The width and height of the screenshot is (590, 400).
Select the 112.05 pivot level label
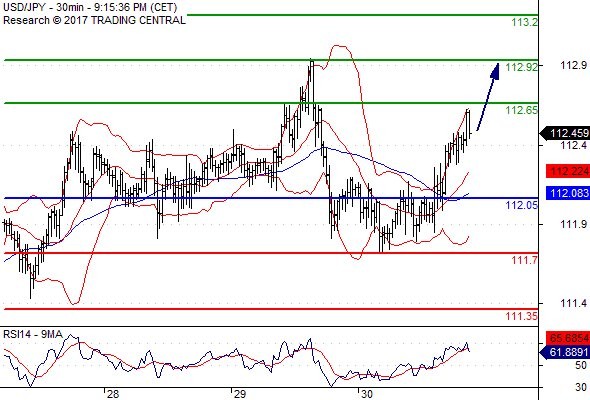pos(522,205)
